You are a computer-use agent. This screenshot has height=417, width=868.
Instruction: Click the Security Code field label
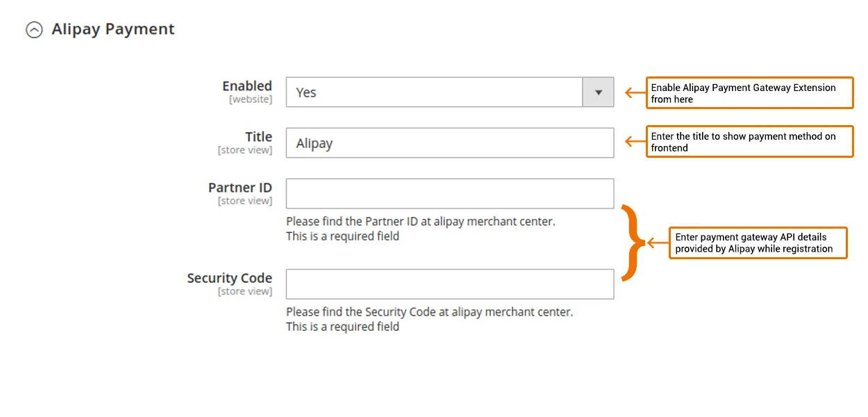tap(229, 278)
